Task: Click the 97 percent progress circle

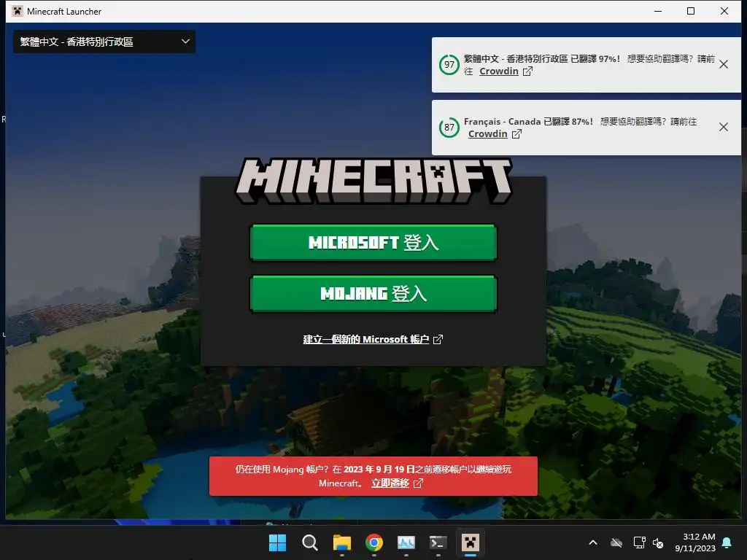Action: pyautogui.click(x=449, y=65)
